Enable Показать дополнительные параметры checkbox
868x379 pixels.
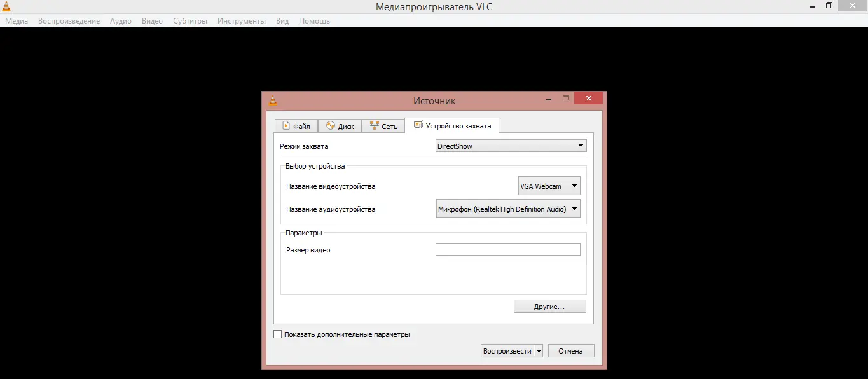pyautogui.click(x=278, y=334)
